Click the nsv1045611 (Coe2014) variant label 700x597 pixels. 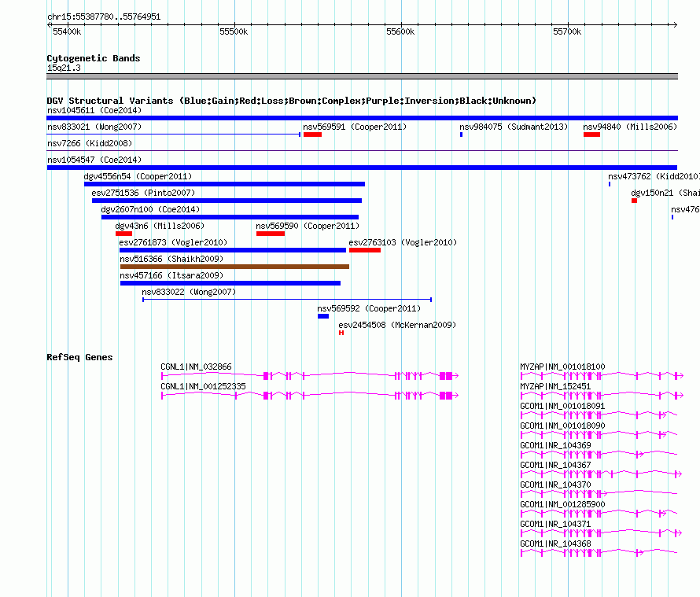(x=94, y=110)
